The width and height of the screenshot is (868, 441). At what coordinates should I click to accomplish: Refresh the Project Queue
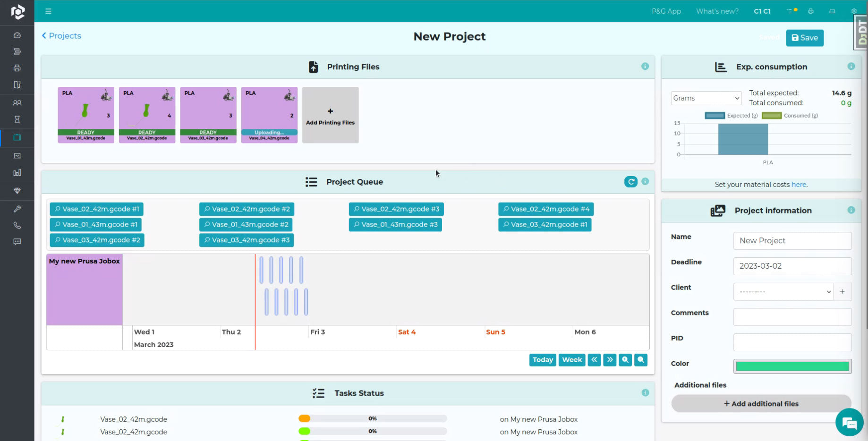(630, 182)
